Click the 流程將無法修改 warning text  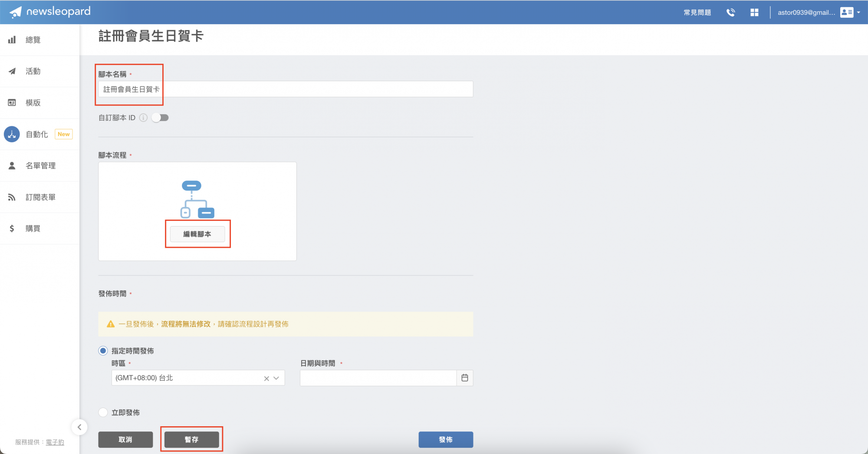pos(186,324)
